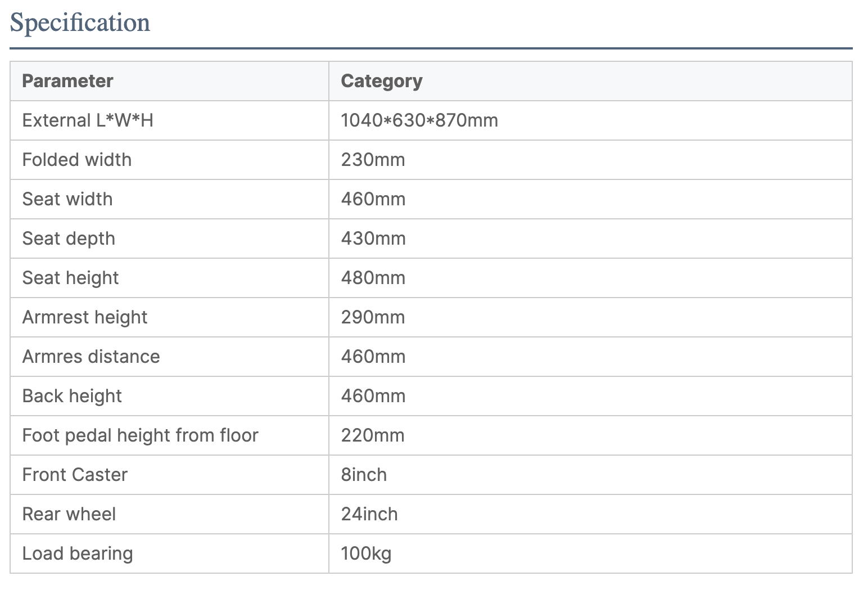868x603 pixels.
Task: Select the Folded width label
Action: point(77,160)
